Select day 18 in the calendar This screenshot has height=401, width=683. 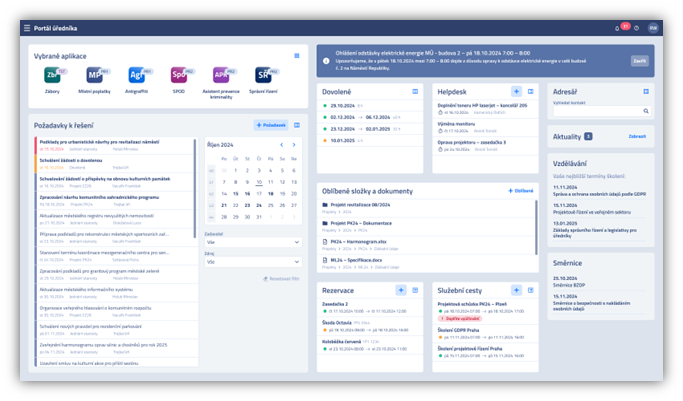coord(270,194)
